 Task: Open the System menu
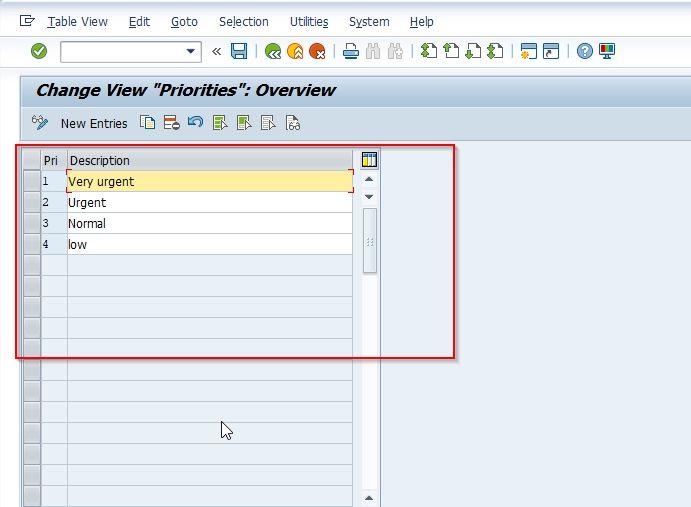click(x=369, y=22)
